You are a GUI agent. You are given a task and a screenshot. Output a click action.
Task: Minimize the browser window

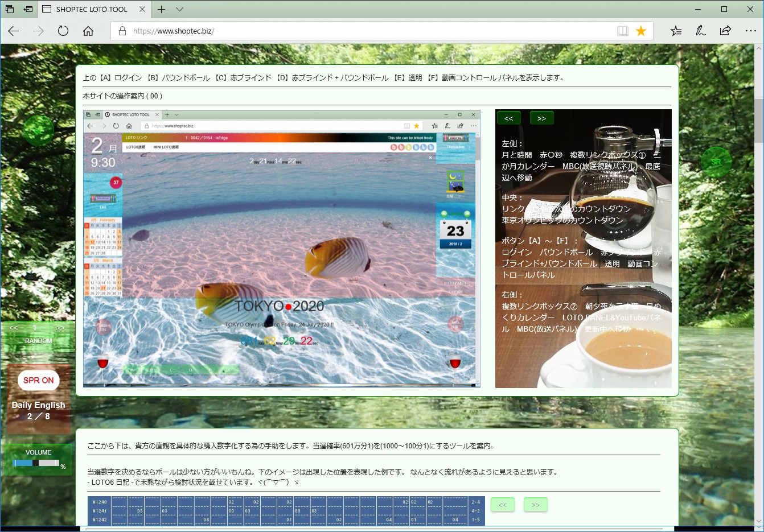click(699, 9)
